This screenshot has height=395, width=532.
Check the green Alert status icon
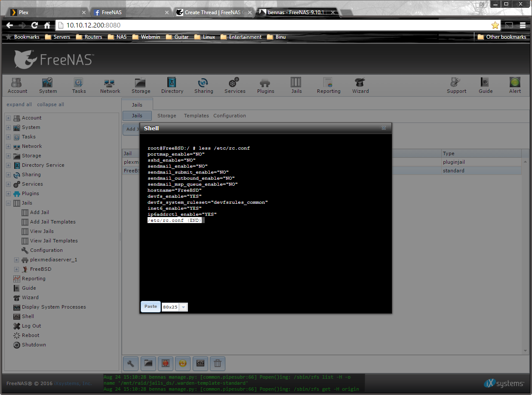(x=515, y=85)
